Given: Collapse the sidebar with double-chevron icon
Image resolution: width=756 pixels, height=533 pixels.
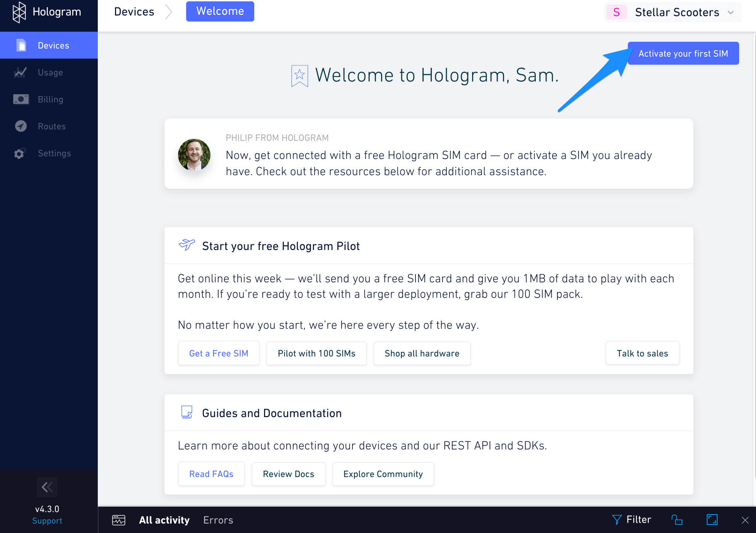Looking at the screenshot, I should [47, 487].
